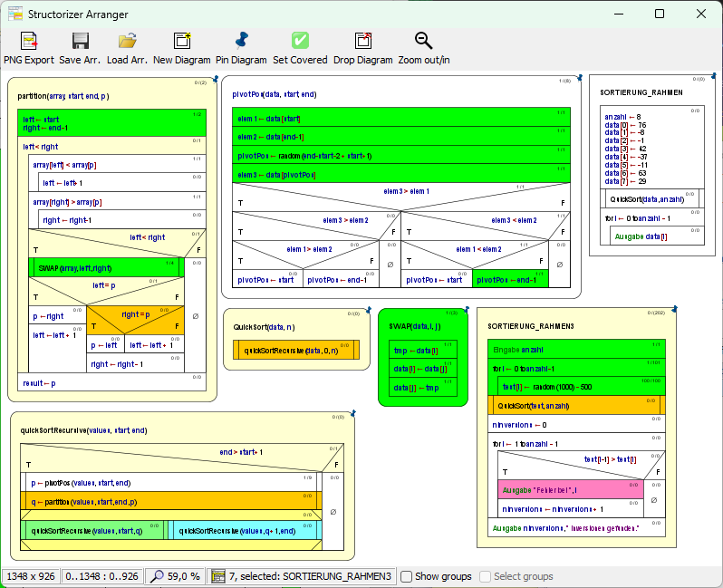The width and height of the screenshot is (723, 588).
Task: Click orange quickSortRecursive(data,0,n) call
Action: (x=296, y=351)
